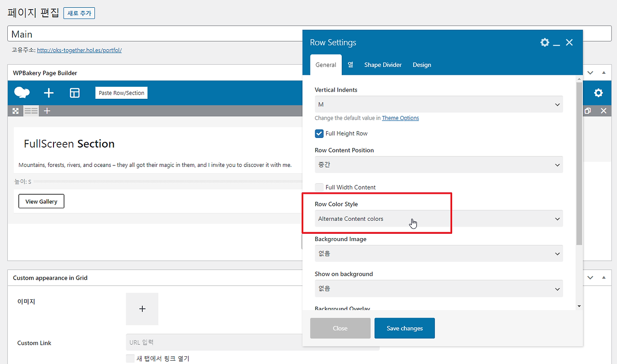Open the oks-together.hol.es permalink
The width and height of the screenshot is (617, 364).
pyautogui.click(x=79, y=50)
